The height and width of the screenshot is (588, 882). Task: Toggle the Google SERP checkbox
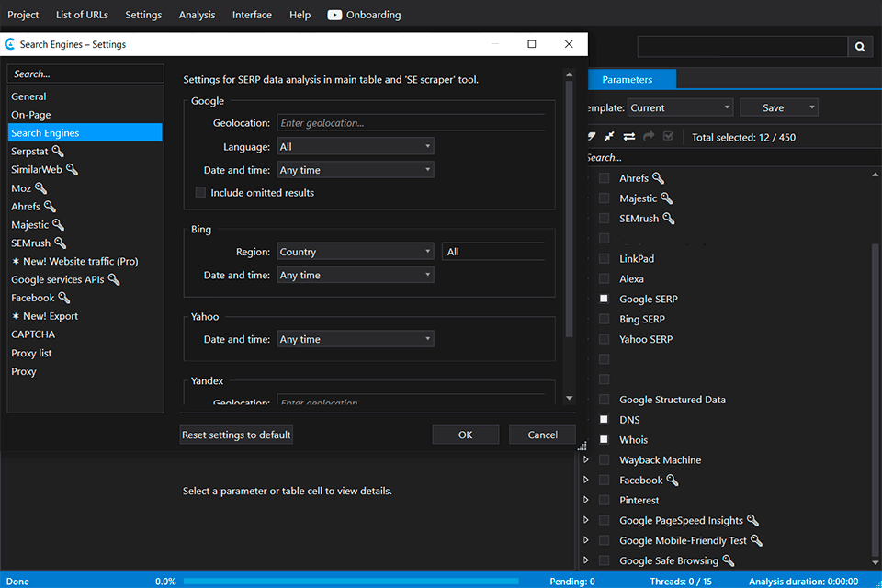(605, 299)
